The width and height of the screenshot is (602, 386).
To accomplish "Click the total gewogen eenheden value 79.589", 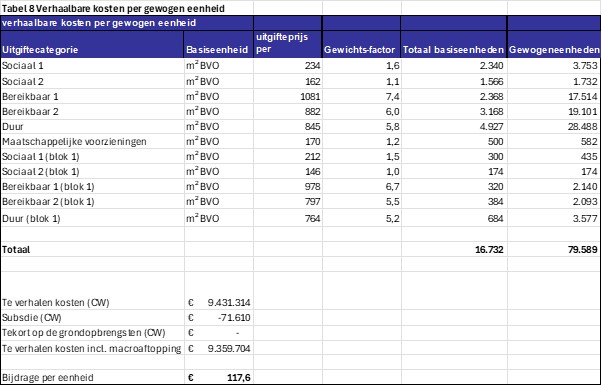I will click(x=583, y=250).
